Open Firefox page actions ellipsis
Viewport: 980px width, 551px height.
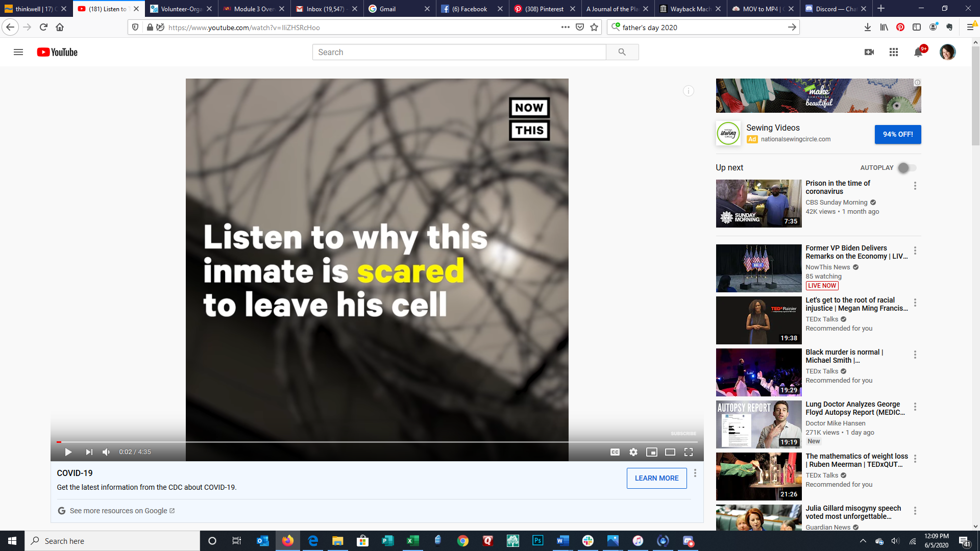565,27
